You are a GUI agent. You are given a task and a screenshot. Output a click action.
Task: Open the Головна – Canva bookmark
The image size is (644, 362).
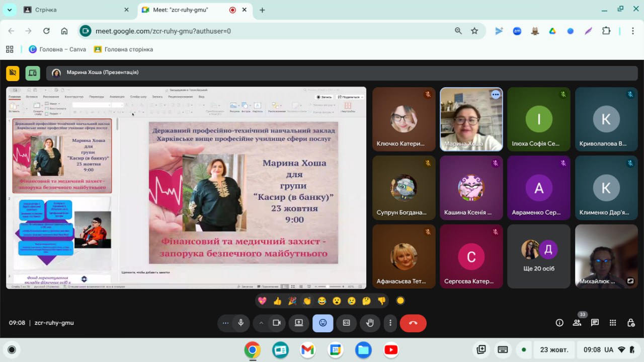[57, 49]
